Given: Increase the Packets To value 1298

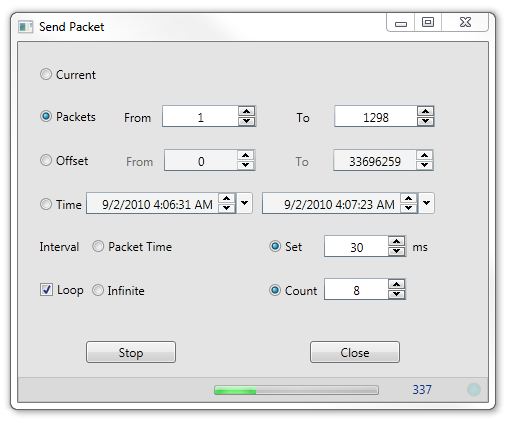Looking at the screenshot, I should pyautogui.click(x=425, y=111).
